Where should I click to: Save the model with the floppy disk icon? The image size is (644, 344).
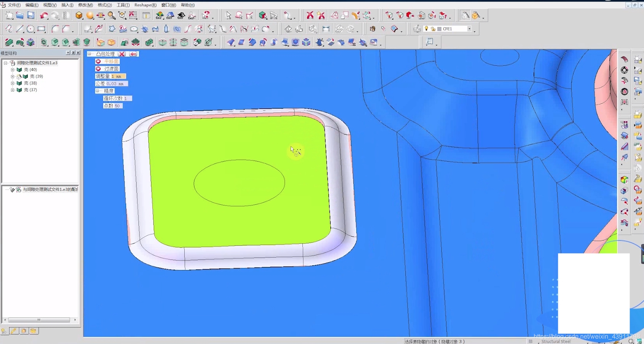tap(31, 16)
